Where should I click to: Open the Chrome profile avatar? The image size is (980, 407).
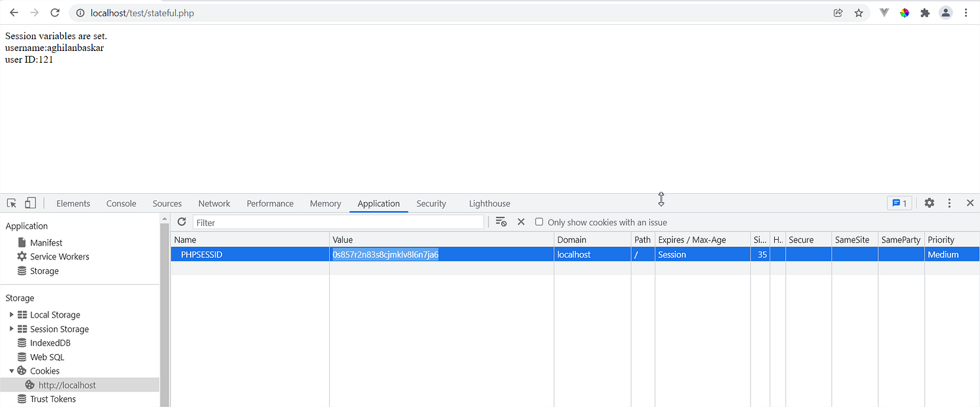point(945,13)
